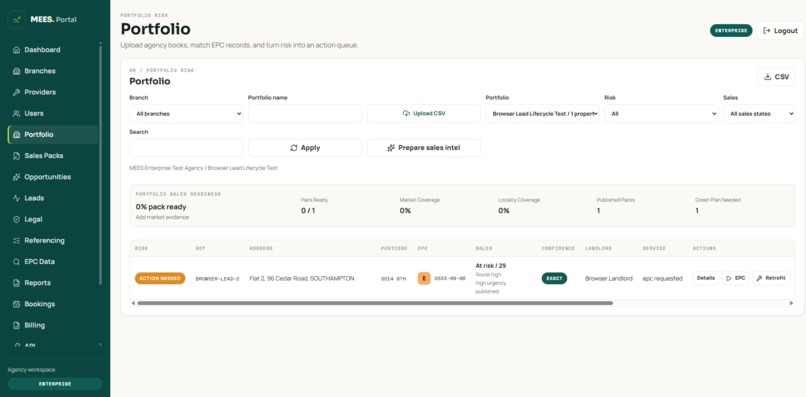Image resolution: width=806 pixels, height=397 pixels.
Task: Open the Risk dropdown set to All
Action: (x=661, y=114)
